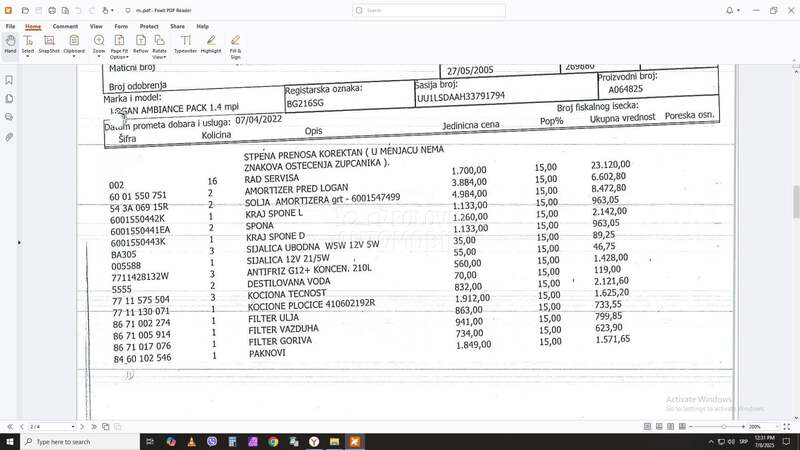Image resolution: width=800 pixels, height=450 pixels.
Task: Switch to the Share tab
Action: pyautogui.click(x=178, y=26)
